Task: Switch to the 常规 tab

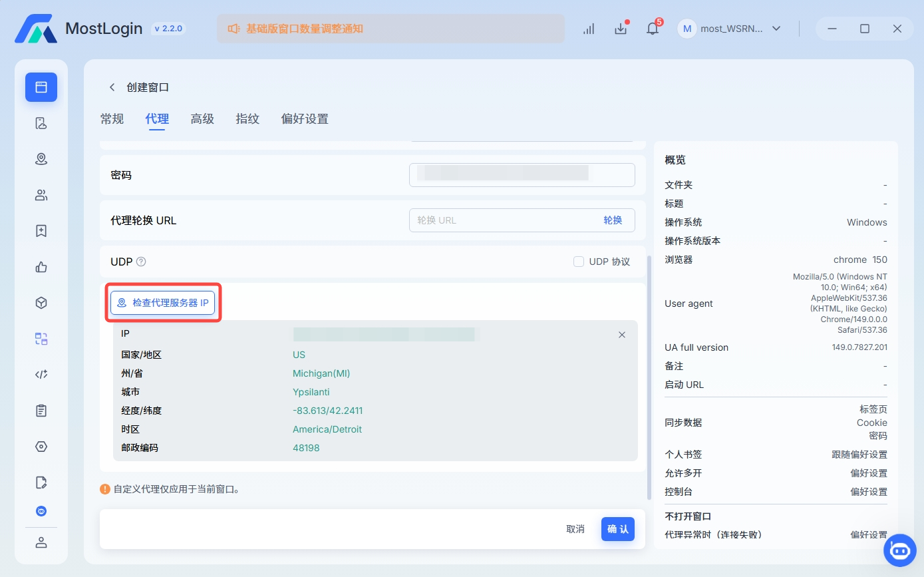Action: [x=112, y=119]
